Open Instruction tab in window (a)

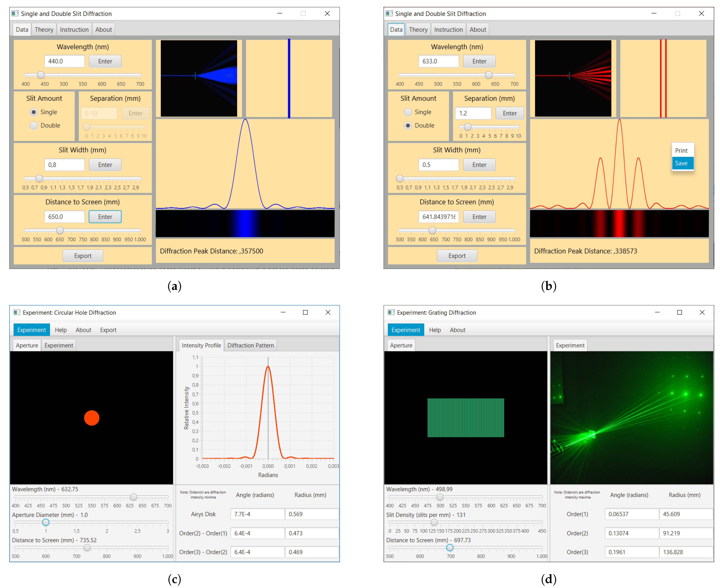(x=74, y=29)
